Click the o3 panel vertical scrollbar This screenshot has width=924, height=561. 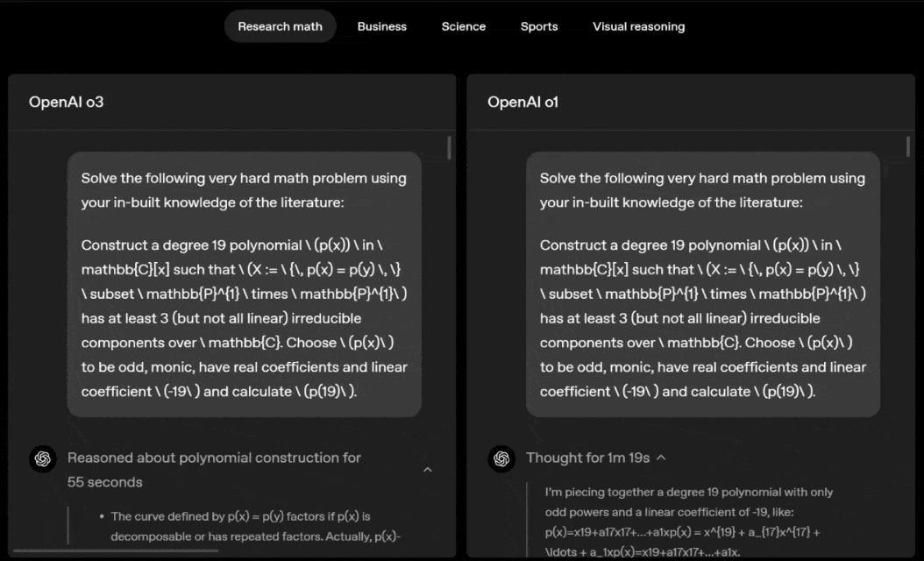(x=450, y=148)
